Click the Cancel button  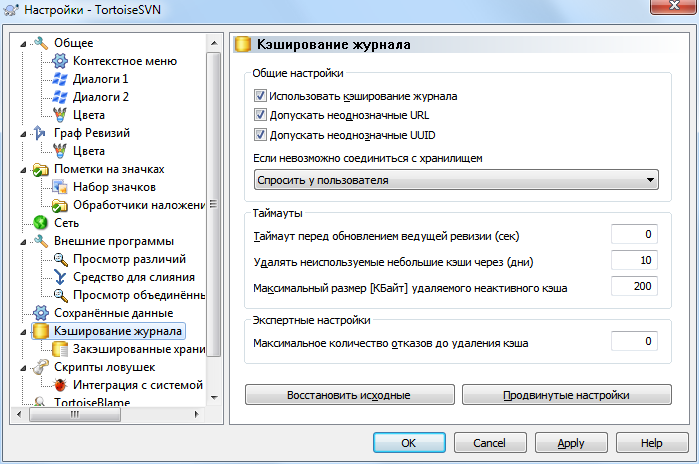tap(490, 443)
